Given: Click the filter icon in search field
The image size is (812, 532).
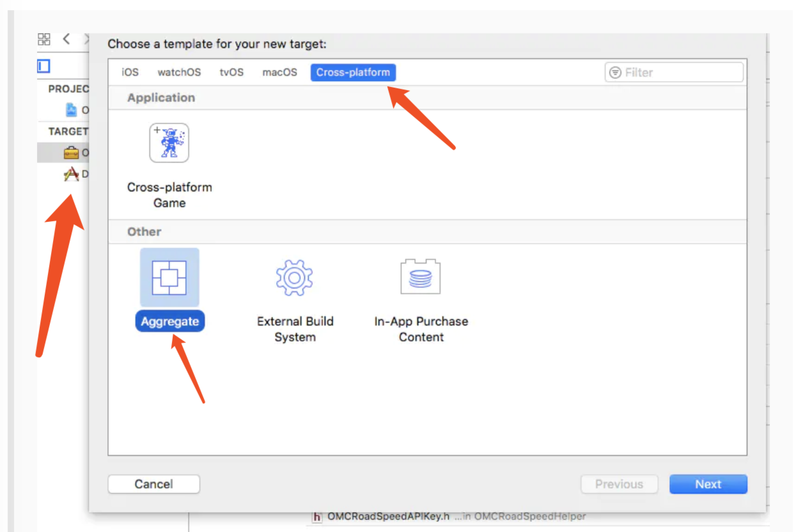Looking at the screenshot, I should (x=615, y=72).
